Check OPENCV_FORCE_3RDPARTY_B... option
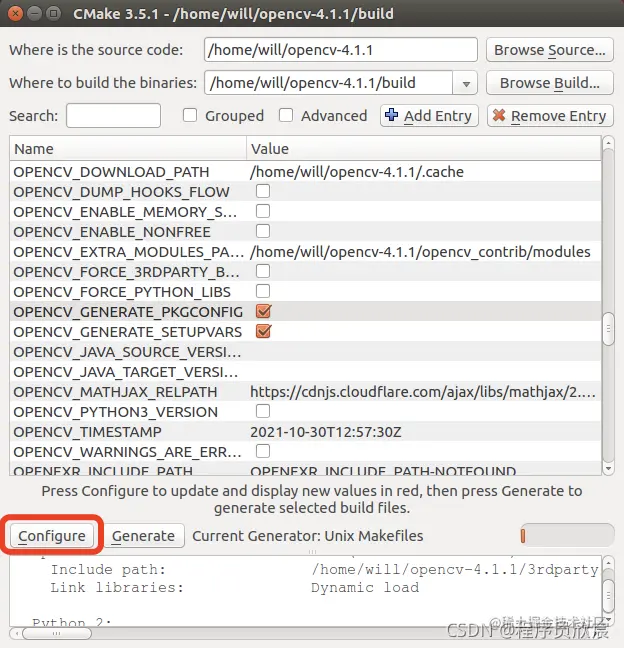Screen dimensions: 624x648 pyautogui.click(x=263, y=272)
